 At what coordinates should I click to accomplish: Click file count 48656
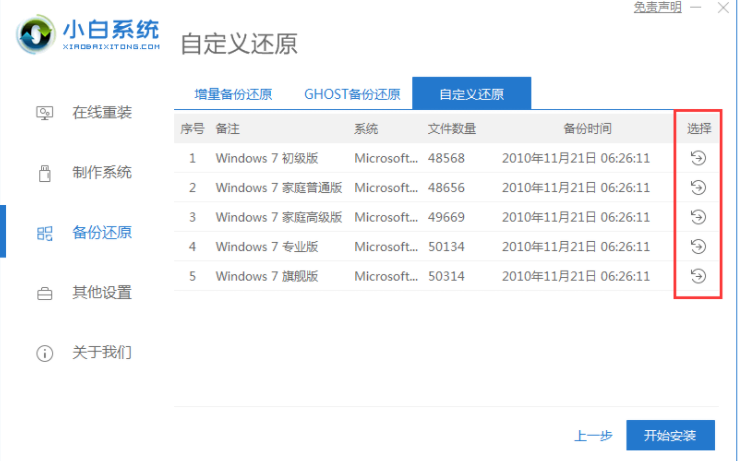(x=446, y=188)
